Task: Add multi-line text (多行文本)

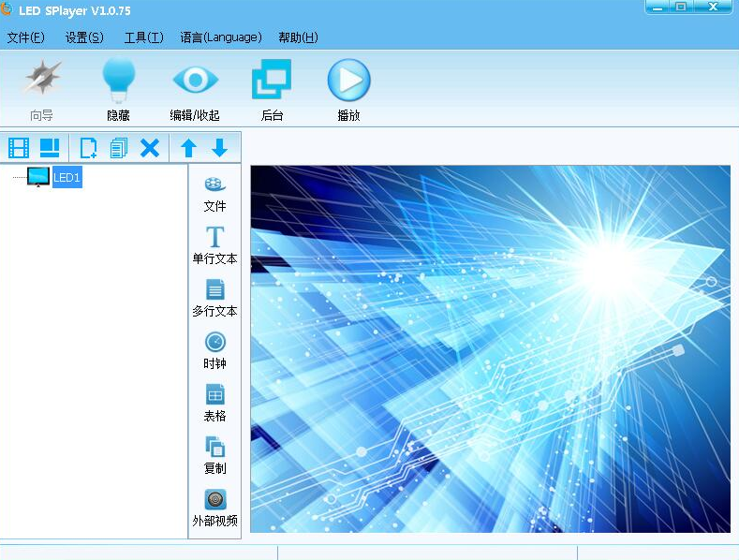Action: (214, 298)
